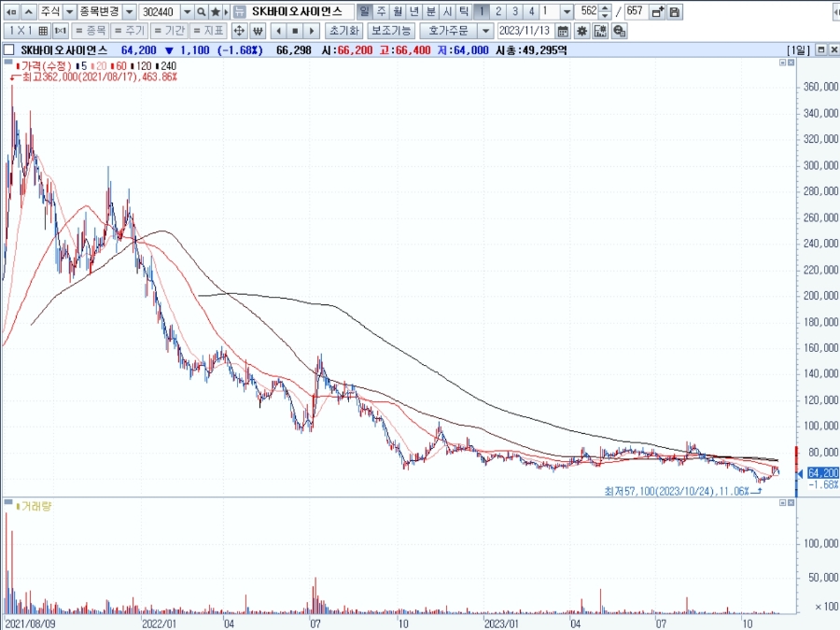
Task: Open the 주식 market type dropdown
Action: [70, 11]
